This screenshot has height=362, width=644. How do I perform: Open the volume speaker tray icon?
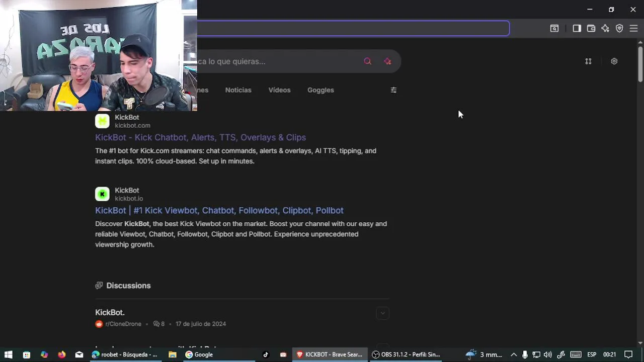click(548, 354)
